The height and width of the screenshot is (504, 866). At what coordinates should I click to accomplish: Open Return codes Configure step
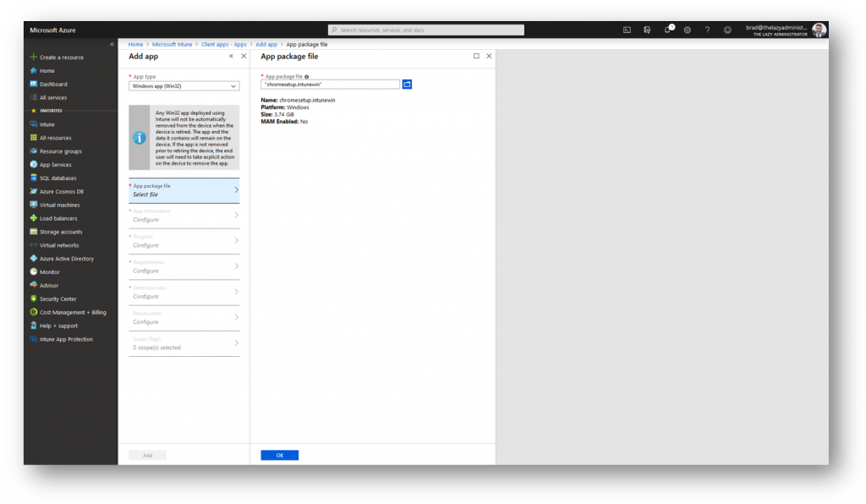click(x=184, y=318)
